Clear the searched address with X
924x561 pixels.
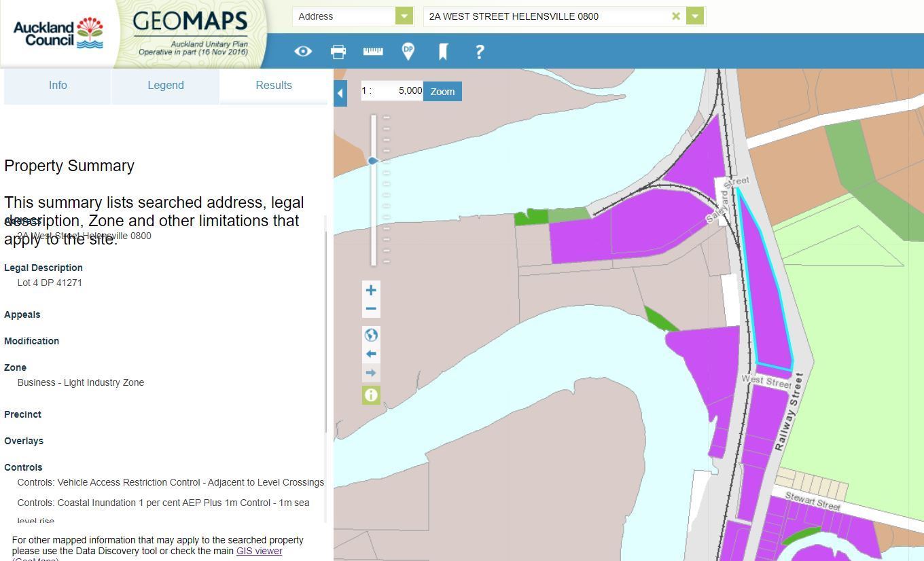pyautogui.click(x=676, y=16)
